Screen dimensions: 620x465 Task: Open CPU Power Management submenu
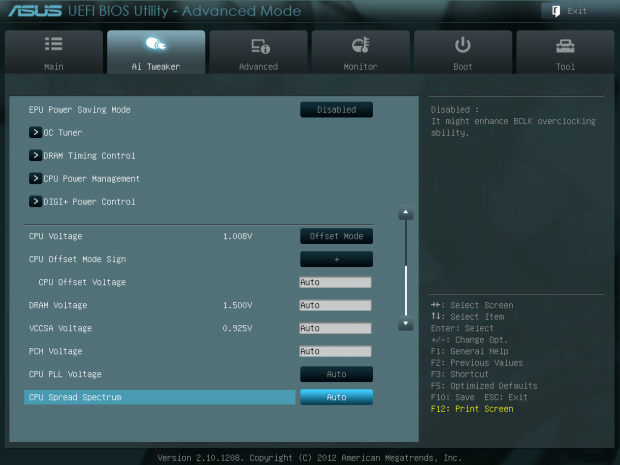coord(35,179)
